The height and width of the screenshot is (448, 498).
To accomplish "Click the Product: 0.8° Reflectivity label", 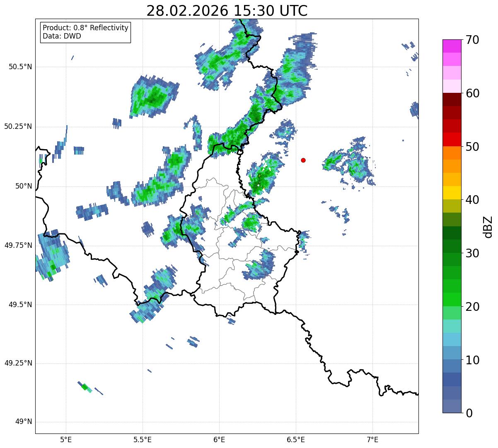I will tap(86, 28).
